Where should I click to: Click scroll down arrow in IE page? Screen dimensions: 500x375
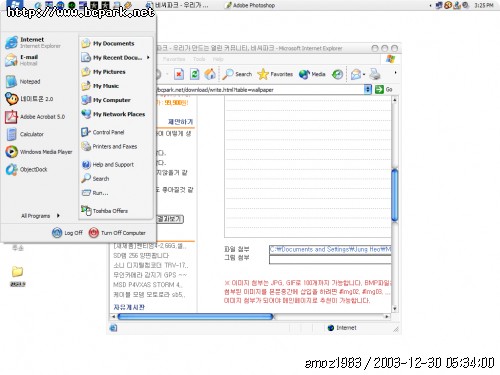(x=395, y=308)
